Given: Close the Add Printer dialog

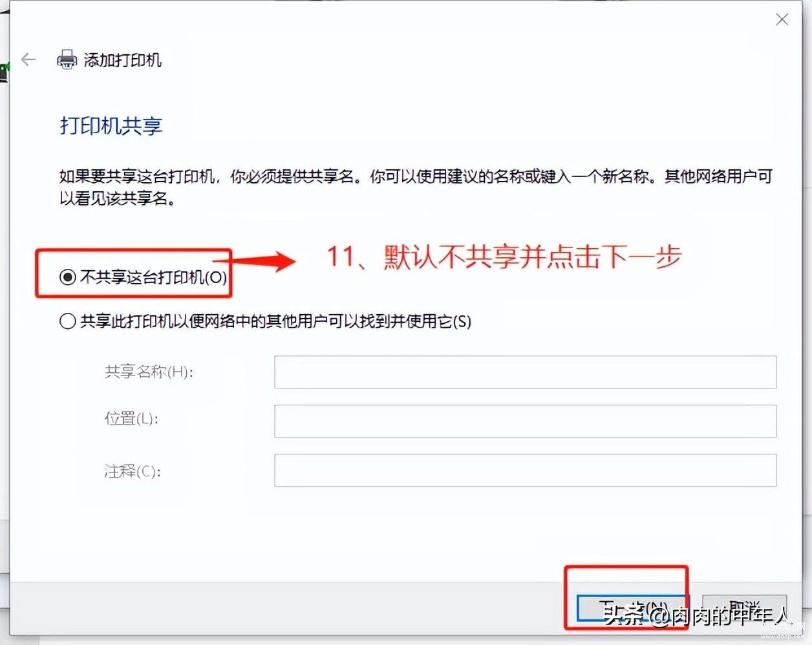Looking at the screenshot, I should click(x=782, y=20).
